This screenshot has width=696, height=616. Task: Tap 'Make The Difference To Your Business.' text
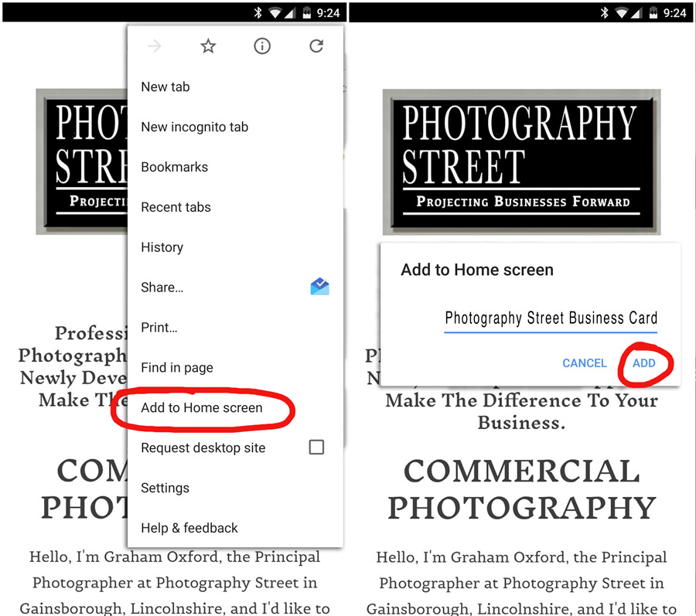(521, 411)
